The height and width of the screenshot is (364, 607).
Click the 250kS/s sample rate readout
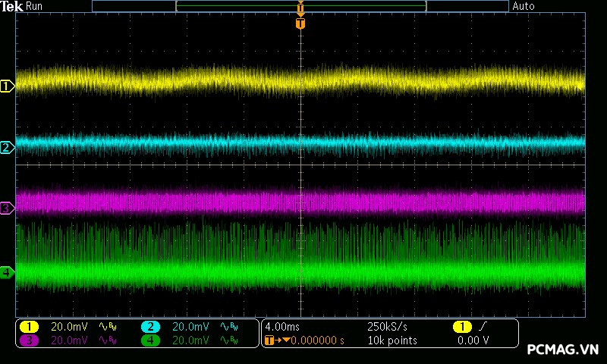[387, 327]
